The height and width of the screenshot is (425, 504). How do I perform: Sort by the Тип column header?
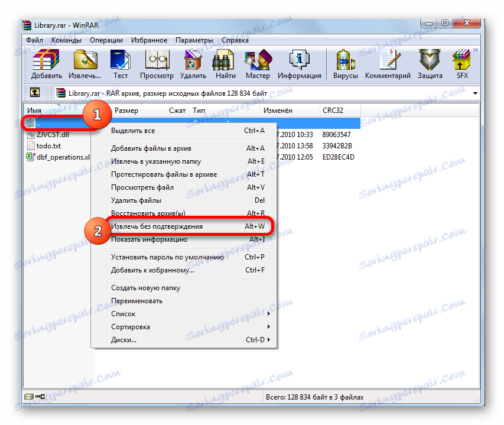(199, 111)
